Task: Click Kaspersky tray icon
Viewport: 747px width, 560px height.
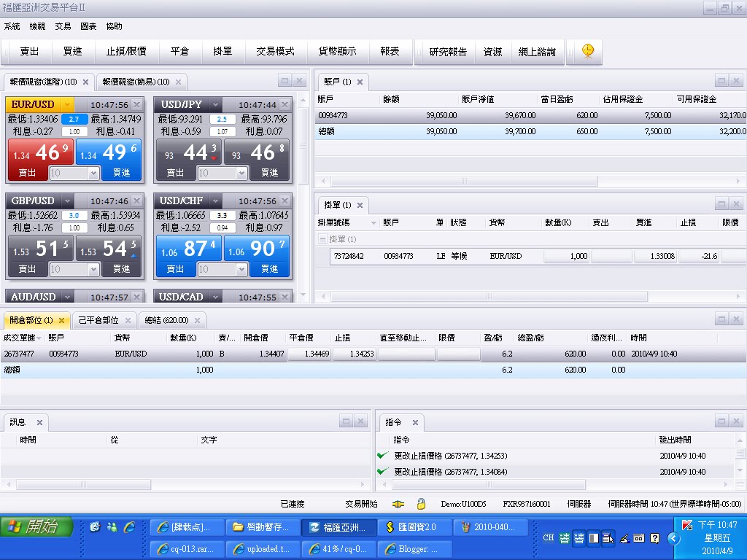Action: click(687, 525)
